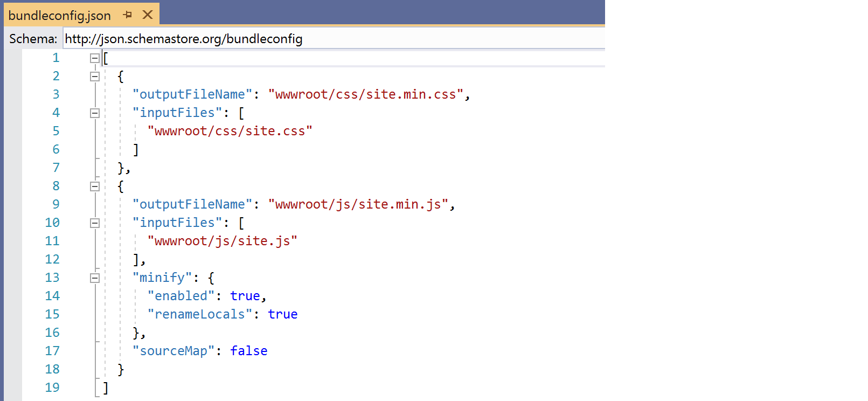Click the "wwwroot/js/site.js" input file entry
Screen dimensions: 868x401
(x=222, y=241)
